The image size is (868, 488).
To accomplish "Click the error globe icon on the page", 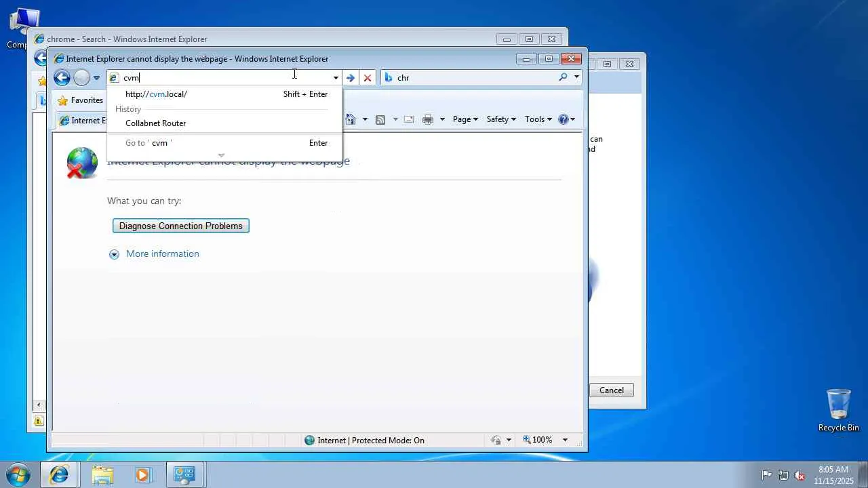I will click(x=82, y=163).
